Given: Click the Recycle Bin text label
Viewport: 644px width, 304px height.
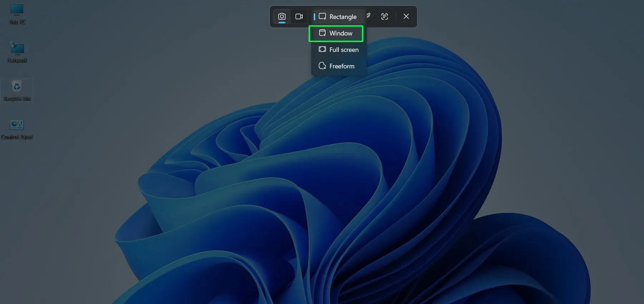Looking at the screenshot, I should click(17, 98).
